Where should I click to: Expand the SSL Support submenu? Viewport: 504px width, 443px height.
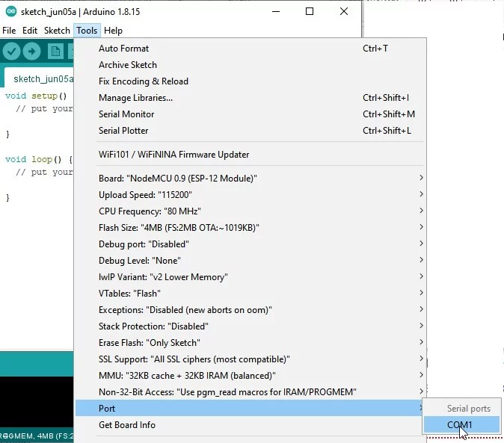point(251,359)
